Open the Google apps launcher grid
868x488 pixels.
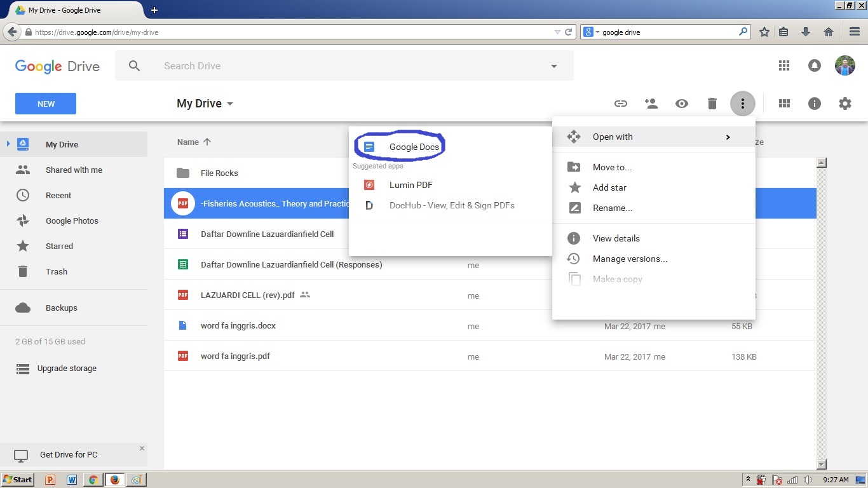[x=783, y=65]
